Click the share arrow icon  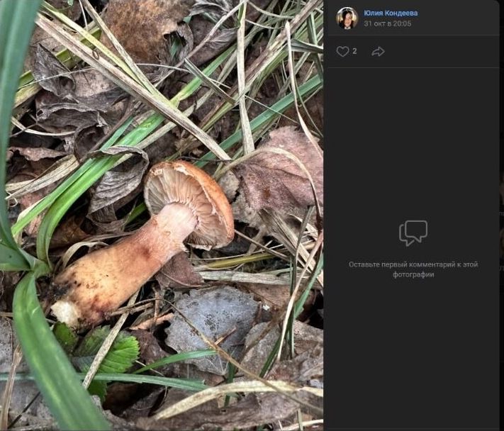pos(378,51)
